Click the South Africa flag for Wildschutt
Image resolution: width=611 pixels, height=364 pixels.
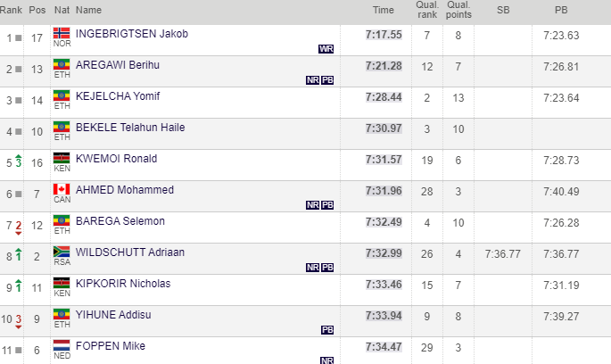[x=62, y=252]
